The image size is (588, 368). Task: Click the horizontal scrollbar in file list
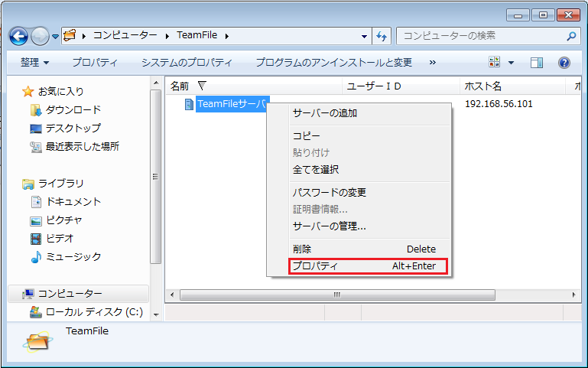tap(336, 295)
